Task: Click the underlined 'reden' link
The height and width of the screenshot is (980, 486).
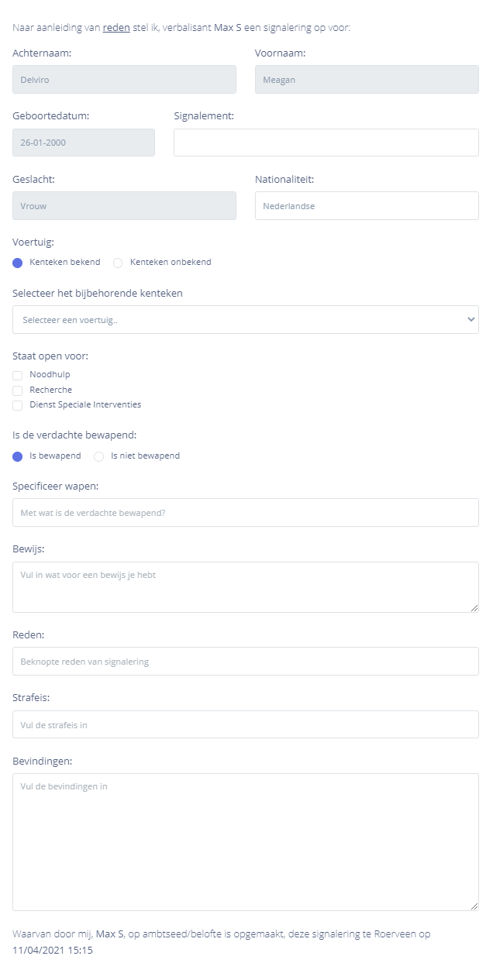Action: tap(116, 28)
